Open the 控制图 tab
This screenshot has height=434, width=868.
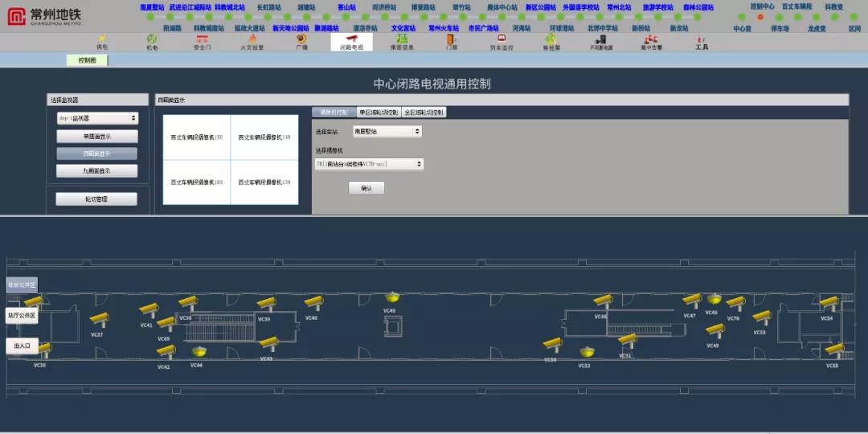click(x=87, y=60)
